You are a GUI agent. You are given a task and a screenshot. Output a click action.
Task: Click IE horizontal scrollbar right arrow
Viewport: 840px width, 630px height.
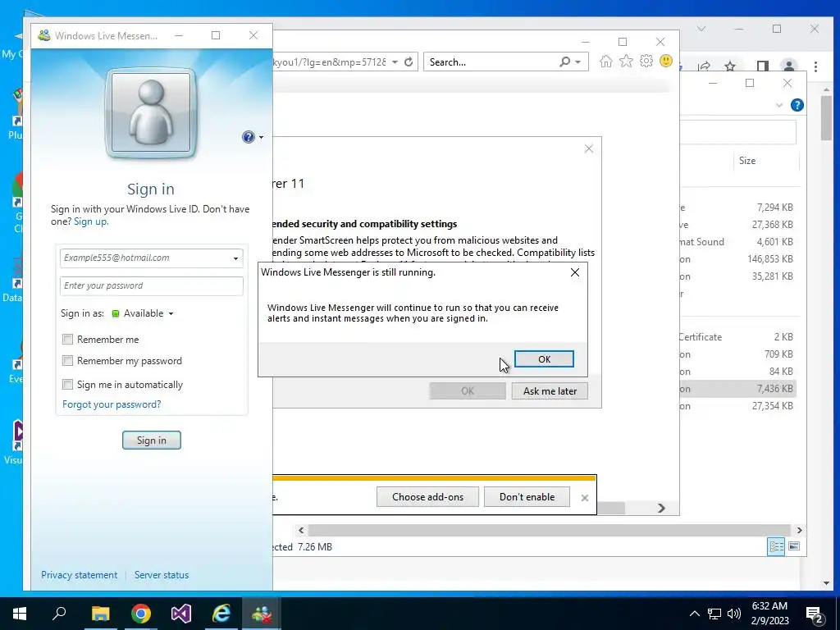[x=662, y=508]
